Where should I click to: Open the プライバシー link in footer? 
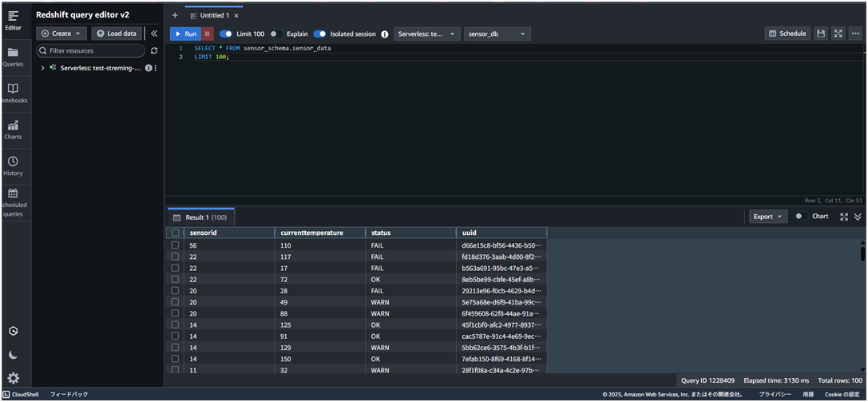pos(775,394)
